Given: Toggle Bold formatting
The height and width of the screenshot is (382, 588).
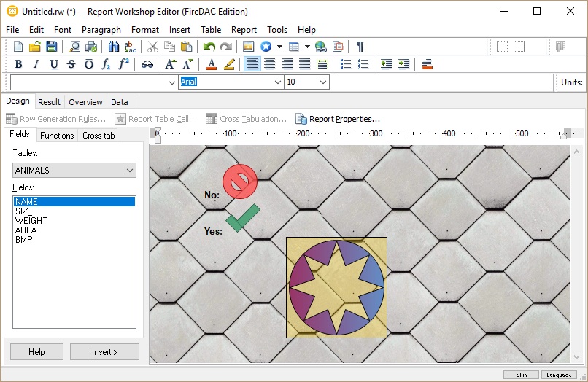Looking at the screenshot, I should (x=19, y=64).
